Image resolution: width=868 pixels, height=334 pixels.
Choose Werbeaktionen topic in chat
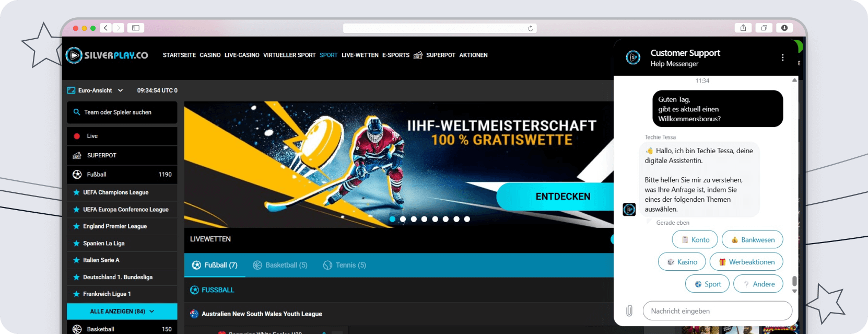click(746, 262)
